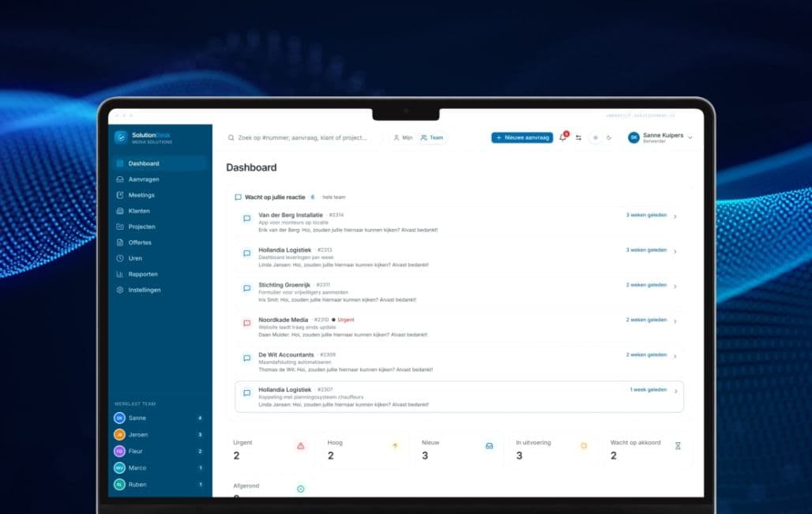Click the Uren clock icon
This screenshot has height=514, width=812.
[119, 258]
